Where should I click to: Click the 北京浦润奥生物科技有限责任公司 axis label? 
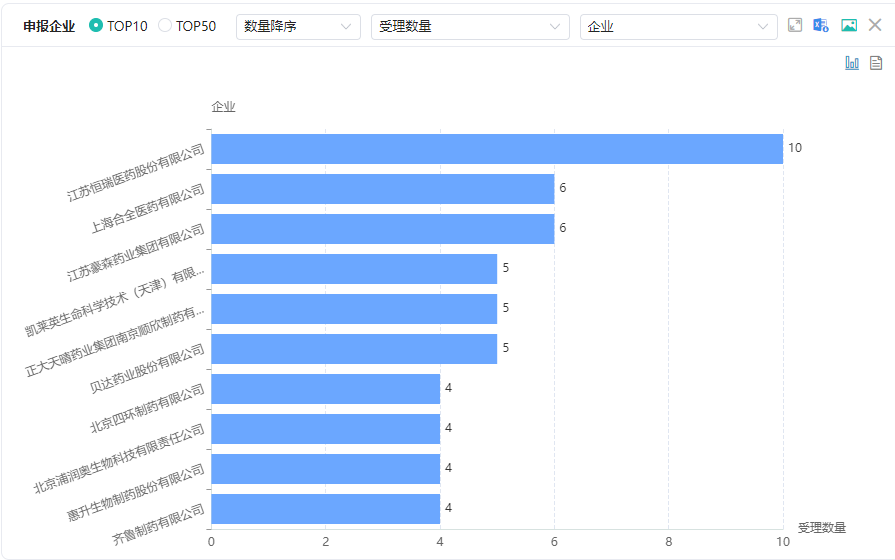119,458
